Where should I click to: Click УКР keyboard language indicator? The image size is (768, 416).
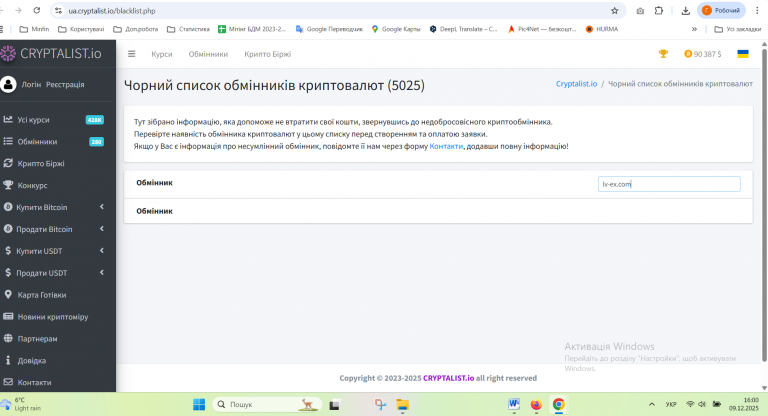click(671, 404)
